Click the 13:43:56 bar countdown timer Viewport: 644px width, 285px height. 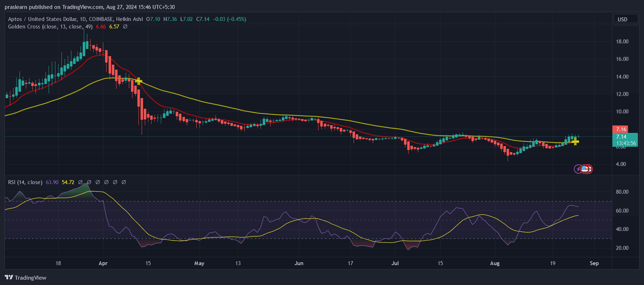coord(626,143)
